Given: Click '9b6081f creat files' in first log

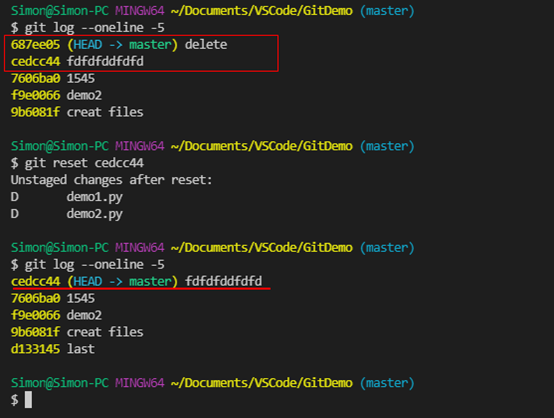Looking at the screenshot, I should (x=77, y=112).
